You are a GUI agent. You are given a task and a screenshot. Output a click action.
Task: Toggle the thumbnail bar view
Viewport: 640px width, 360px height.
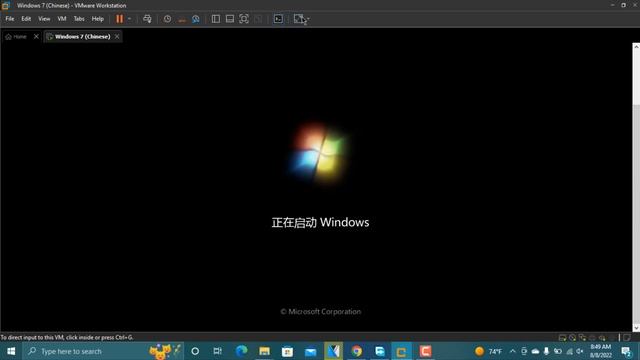[x=230, y=19]
